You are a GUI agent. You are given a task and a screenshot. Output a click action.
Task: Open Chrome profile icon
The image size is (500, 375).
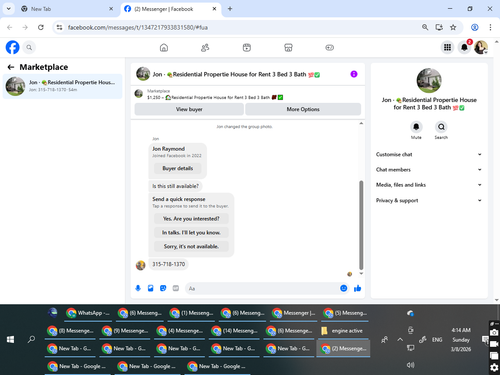[x=475, y=27]
